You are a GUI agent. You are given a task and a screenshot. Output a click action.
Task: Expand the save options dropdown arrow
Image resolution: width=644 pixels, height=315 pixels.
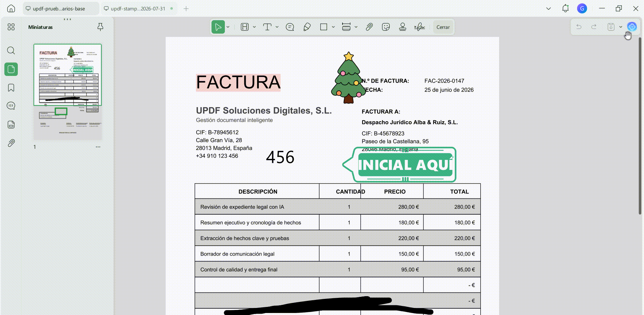(620, 27)
